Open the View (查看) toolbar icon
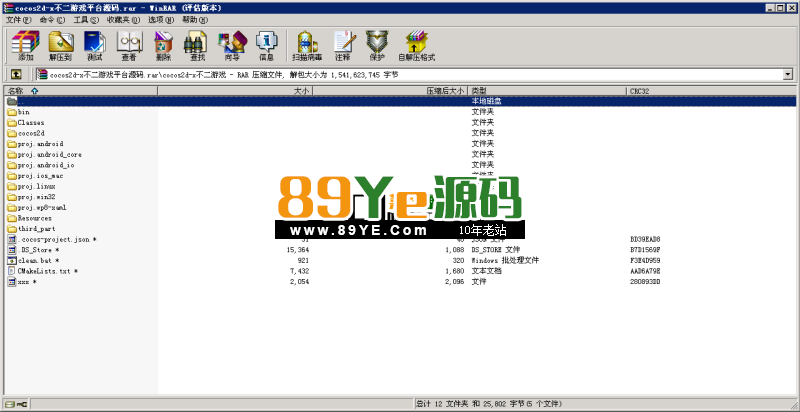The width and height of the screenshot is (800, 412). (129, 46)
